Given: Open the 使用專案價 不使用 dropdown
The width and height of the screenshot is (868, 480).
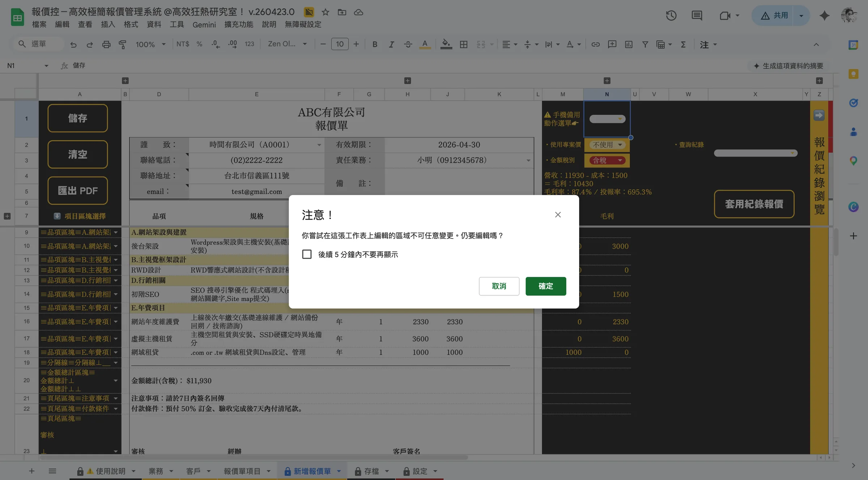Looking at the screenshot, I should [608, 144].
